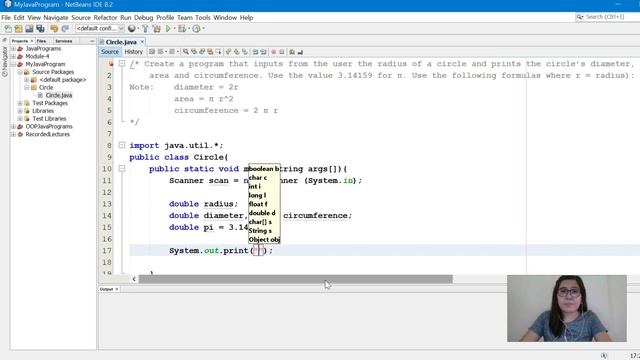Collapse the MyJavaProgram project node
640x360 pixels.
(13, 64)
